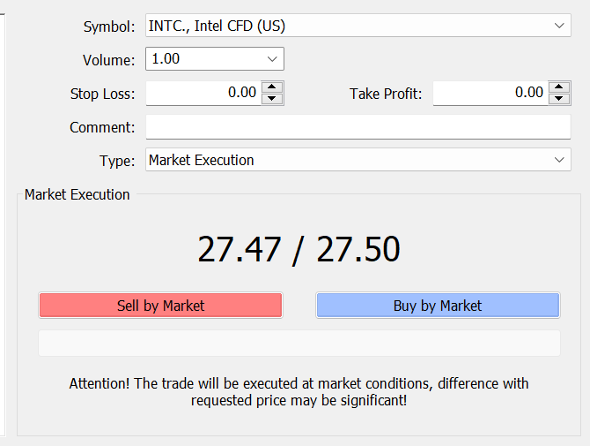The image size is (591, 447).
Task: Focus the Comment text field
Action: click(358, 127)
